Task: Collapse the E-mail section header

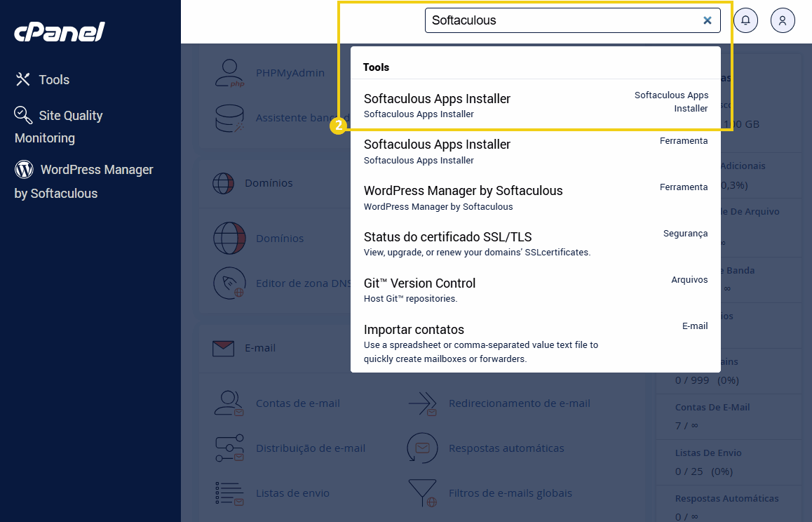Action: pos(260,348)
